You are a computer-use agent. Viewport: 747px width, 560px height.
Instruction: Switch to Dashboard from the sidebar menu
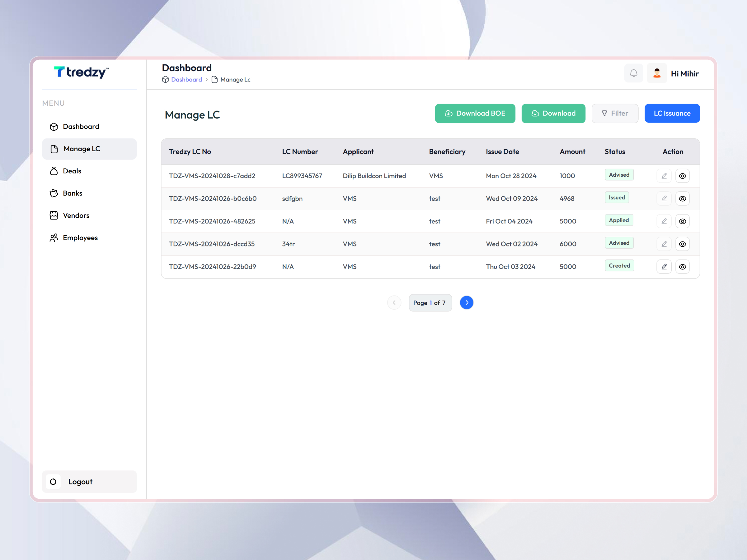(x=81, y=127)
